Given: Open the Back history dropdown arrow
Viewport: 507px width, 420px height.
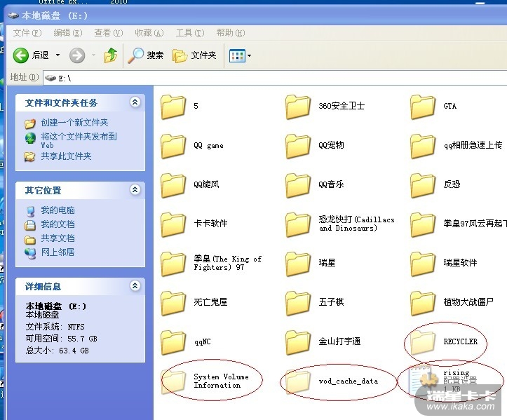Looking at the screenshot, I should pos(58,55).
